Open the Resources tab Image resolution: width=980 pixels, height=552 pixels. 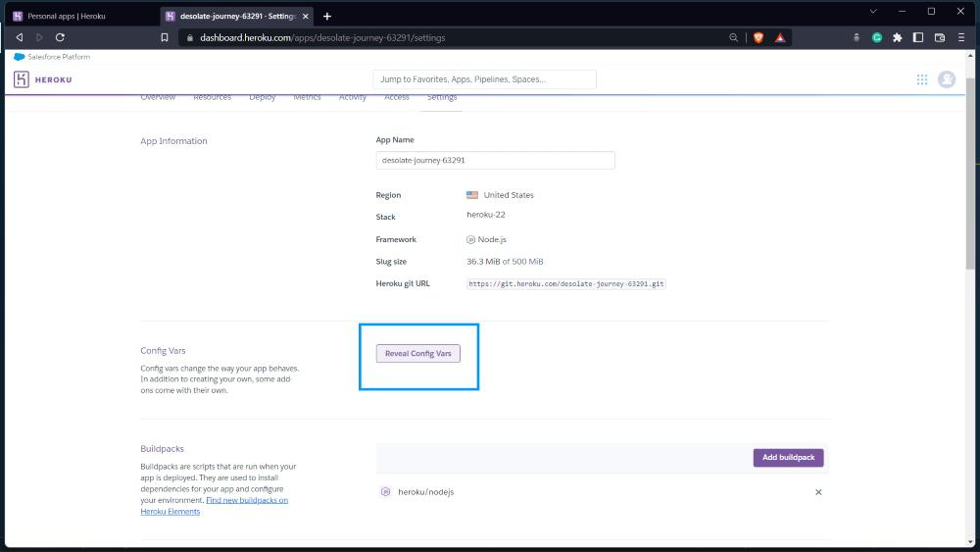(x=213, y=97)
